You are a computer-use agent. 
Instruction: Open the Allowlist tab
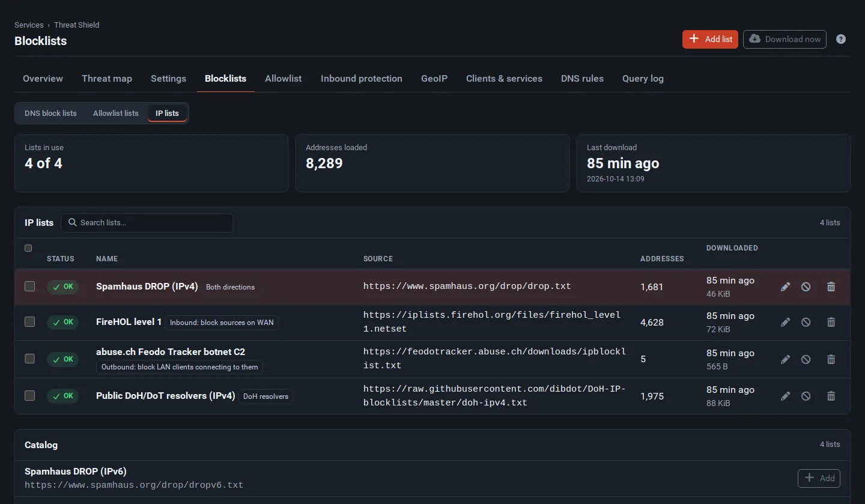coord(284,79)
